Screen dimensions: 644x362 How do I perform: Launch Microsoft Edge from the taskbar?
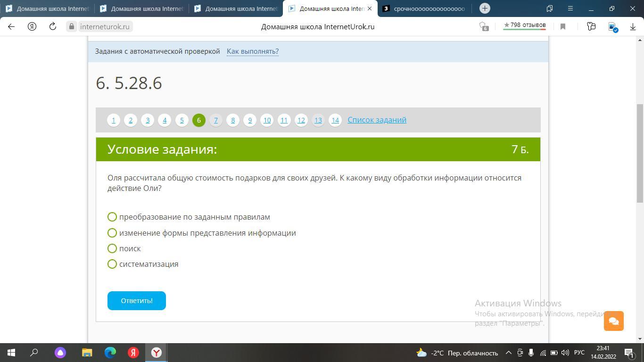click(110, 353)
